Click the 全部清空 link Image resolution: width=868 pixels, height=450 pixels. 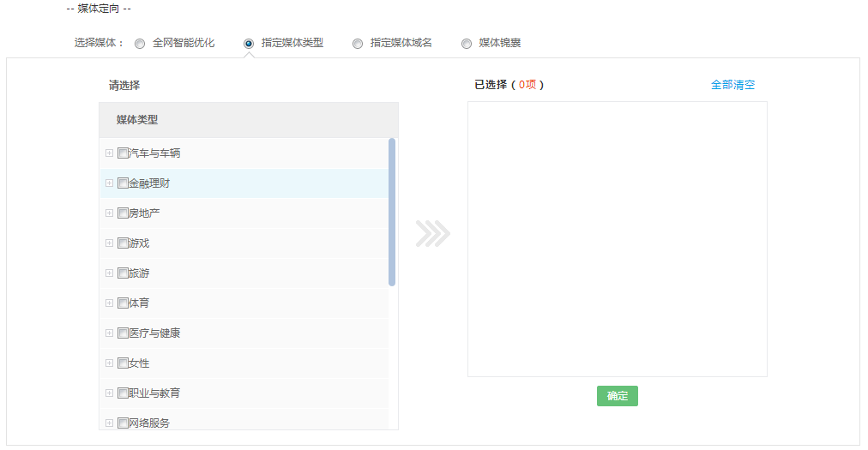coord(732,85)
